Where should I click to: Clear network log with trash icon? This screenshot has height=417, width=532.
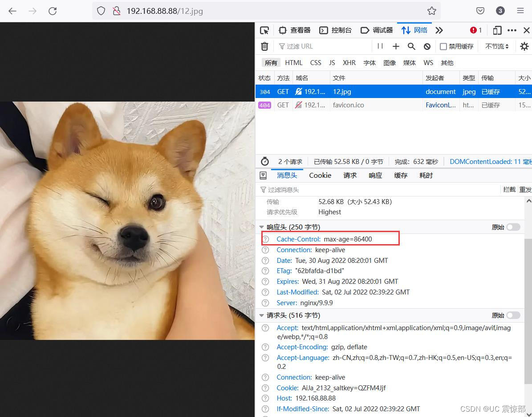(x=264, y=46)
